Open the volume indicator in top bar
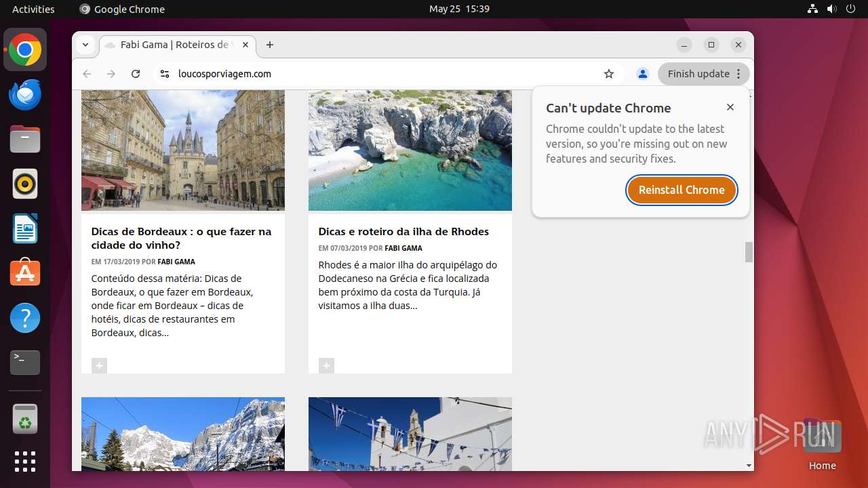The image size is (868, 488). click(x=832, y=9)
